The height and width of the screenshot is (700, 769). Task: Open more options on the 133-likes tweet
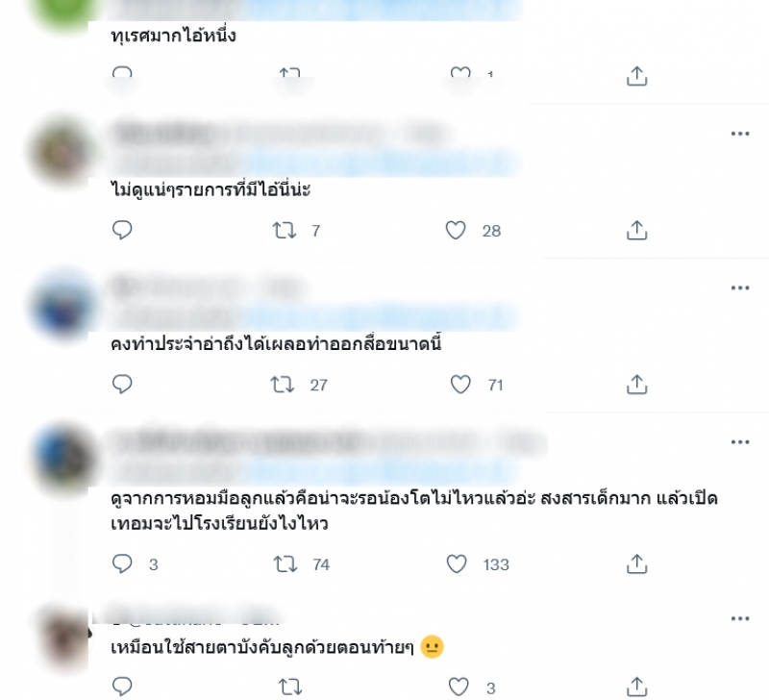(740, 442)
